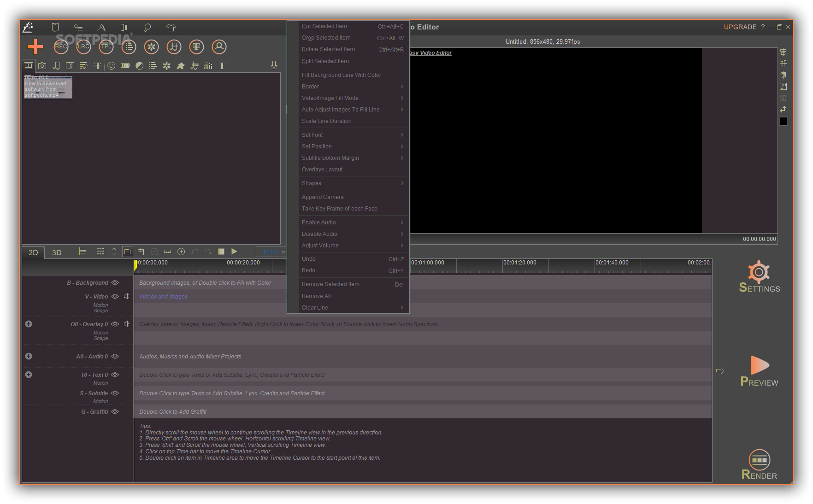The image size is (813, 504).
Task: Open the LRC lyrics tool
Action: 83,47
